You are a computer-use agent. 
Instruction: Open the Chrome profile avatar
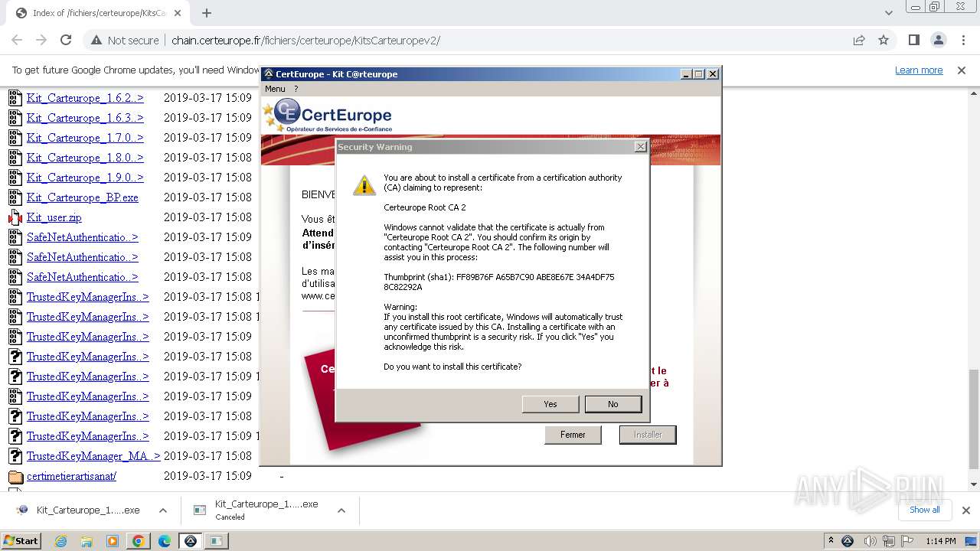[938, 40]
